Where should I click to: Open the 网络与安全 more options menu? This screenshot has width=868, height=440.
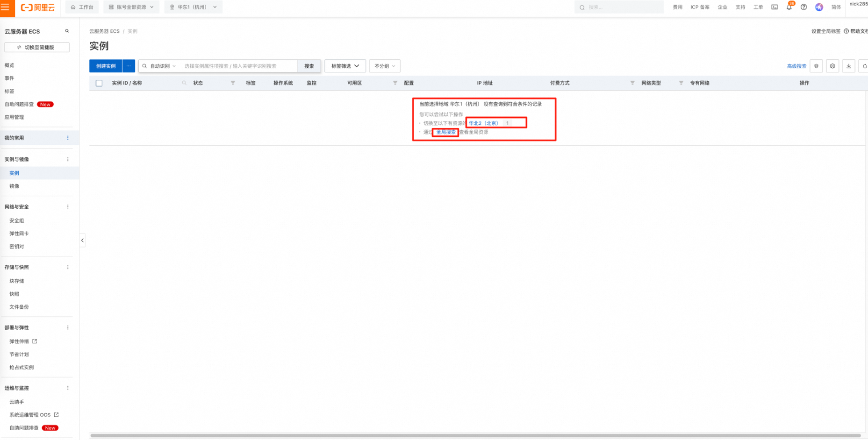(x=68, y=206)
